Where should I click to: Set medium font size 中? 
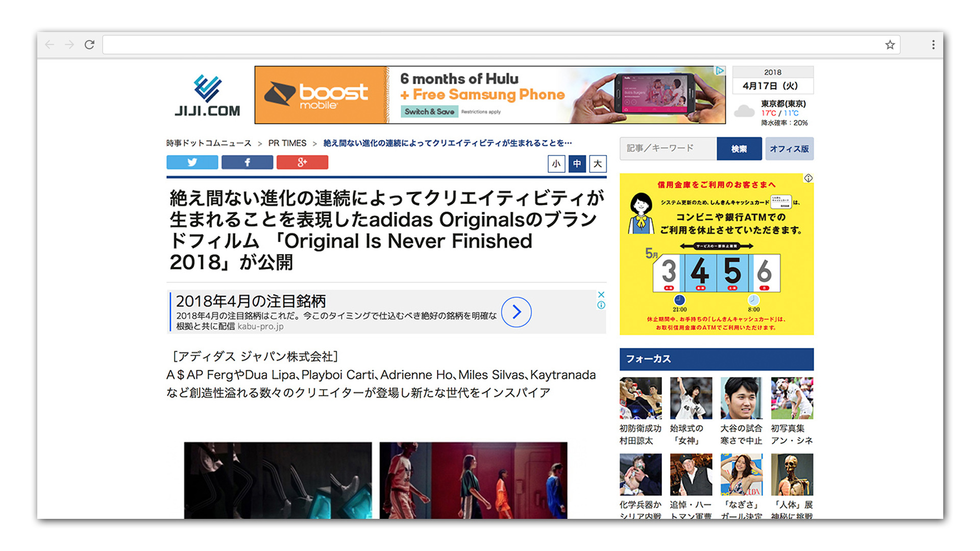point(577,164)
